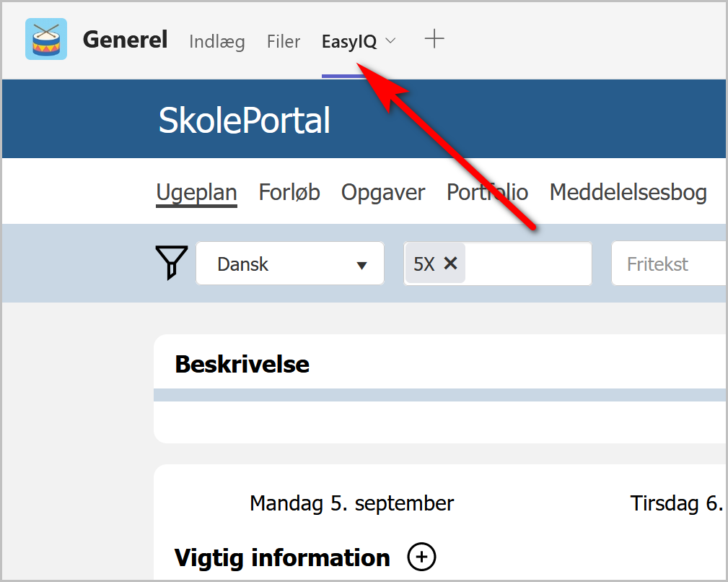
Task: Go to the Forløb section
Action: point(289,192)
